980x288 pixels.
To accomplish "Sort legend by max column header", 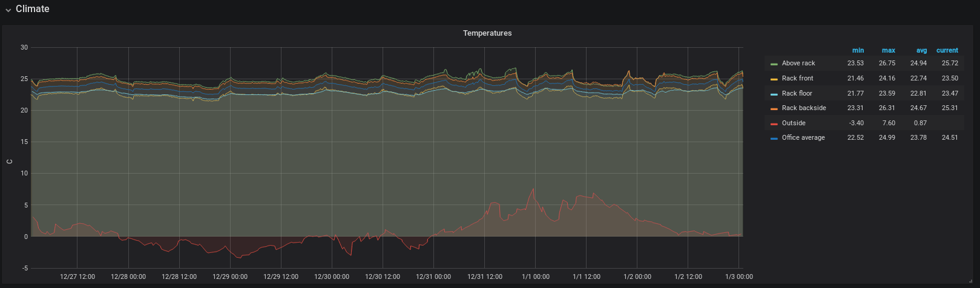I will pyautogui.click(x=888, y=50).
